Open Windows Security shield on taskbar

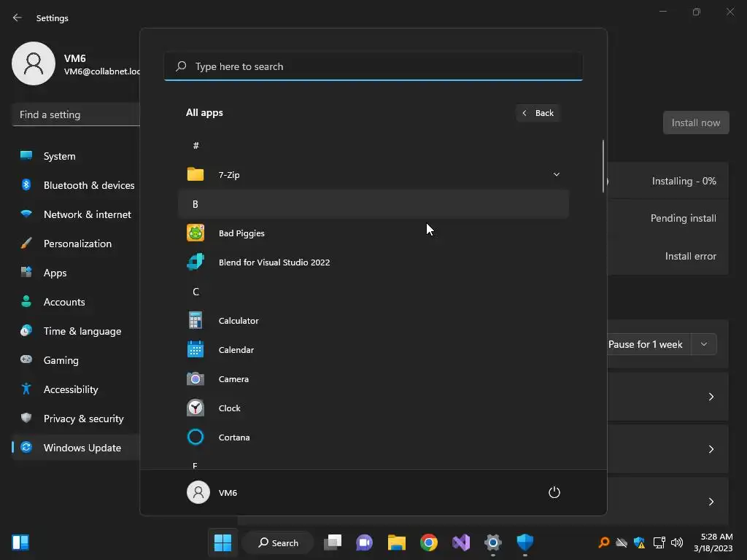coord(525,542)
